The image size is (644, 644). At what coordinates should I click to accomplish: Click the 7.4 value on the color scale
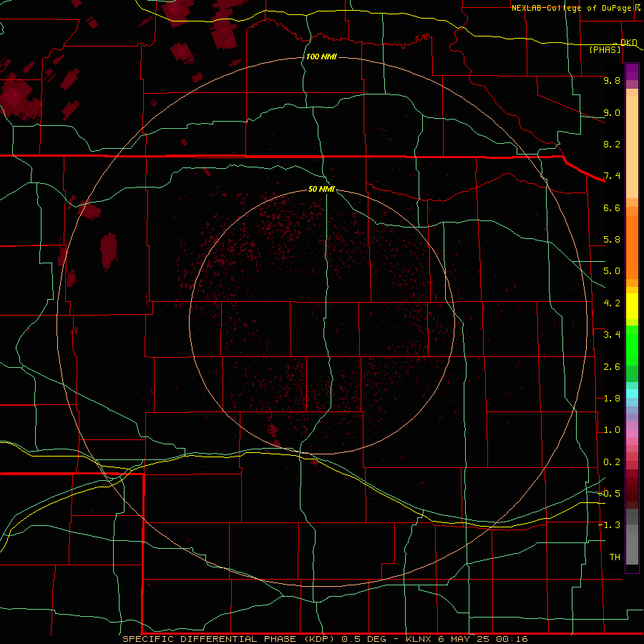click(612, 176)
